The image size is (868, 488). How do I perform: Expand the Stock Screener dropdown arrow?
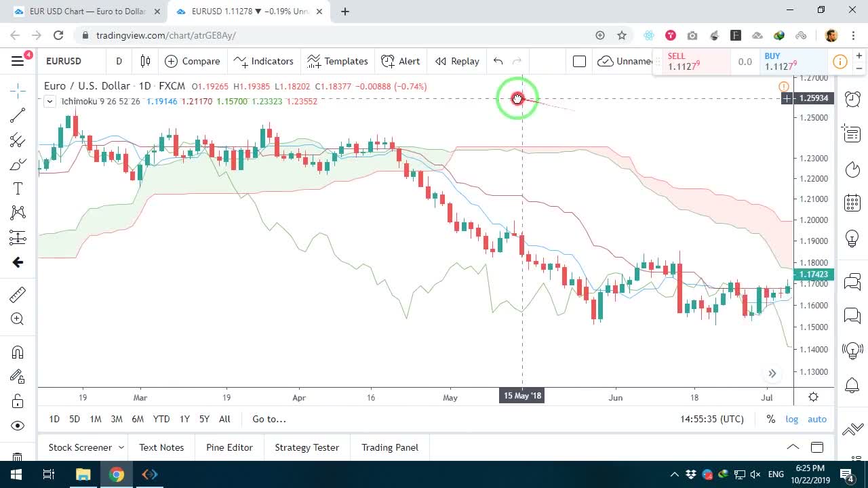click(x=121, y=447)
